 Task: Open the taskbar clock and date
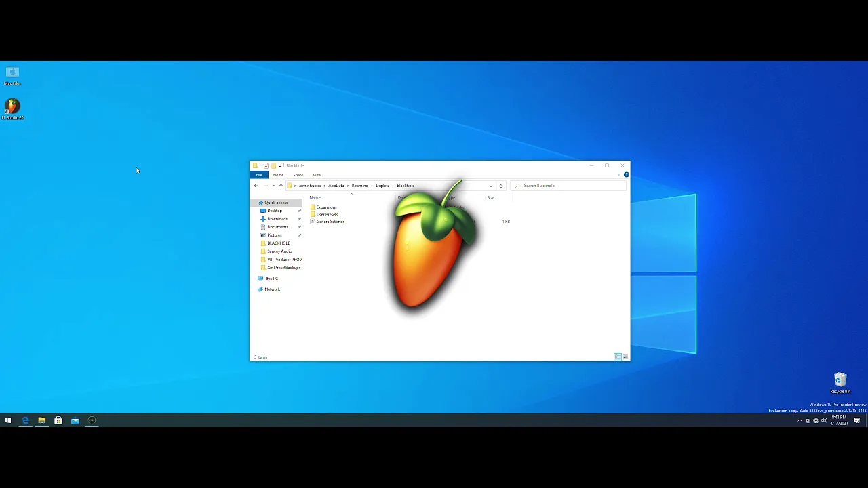point(839,420)
